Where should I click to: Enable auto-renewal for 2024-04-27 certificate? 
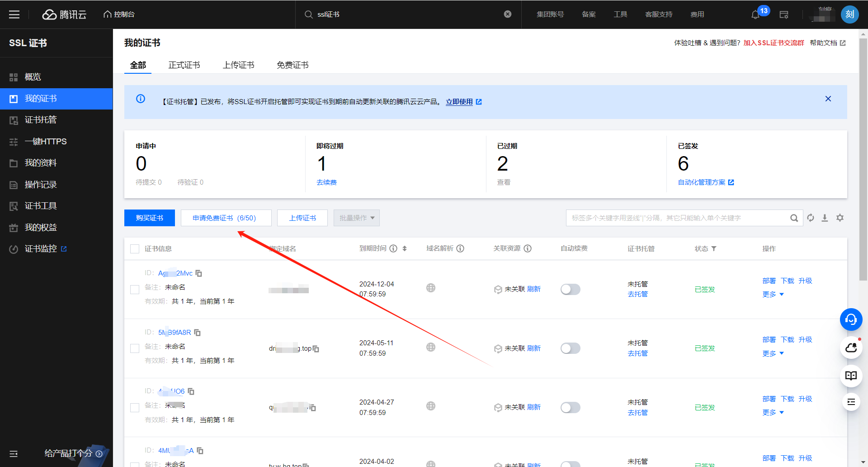pos(571,407)
